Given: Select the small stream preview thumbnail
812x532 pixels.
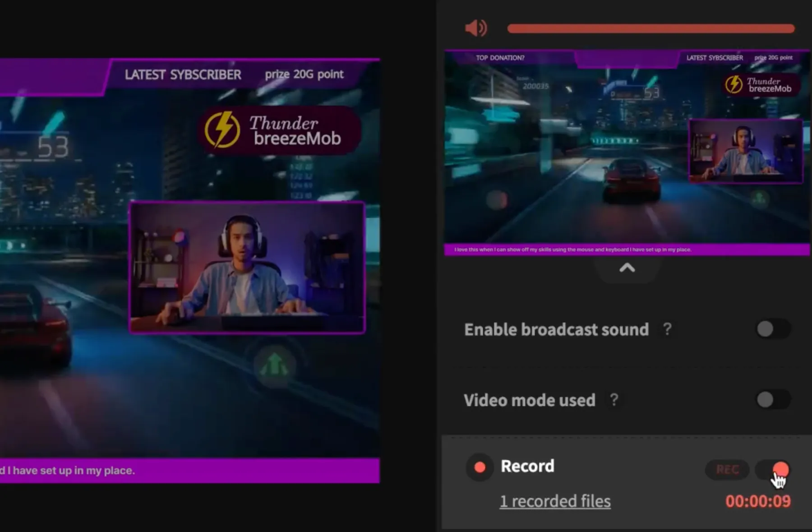Looking at the screenshot, I should (x=627, y=153).
